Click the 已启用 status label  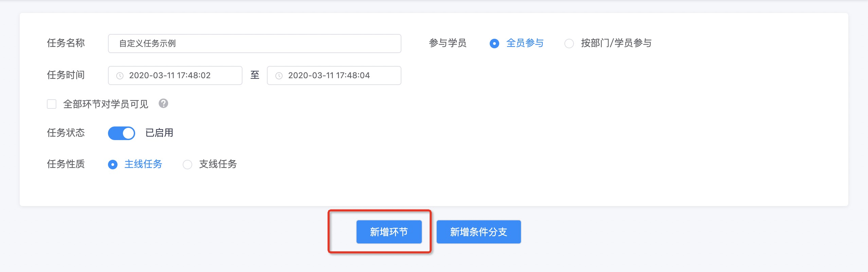[159, 133]
